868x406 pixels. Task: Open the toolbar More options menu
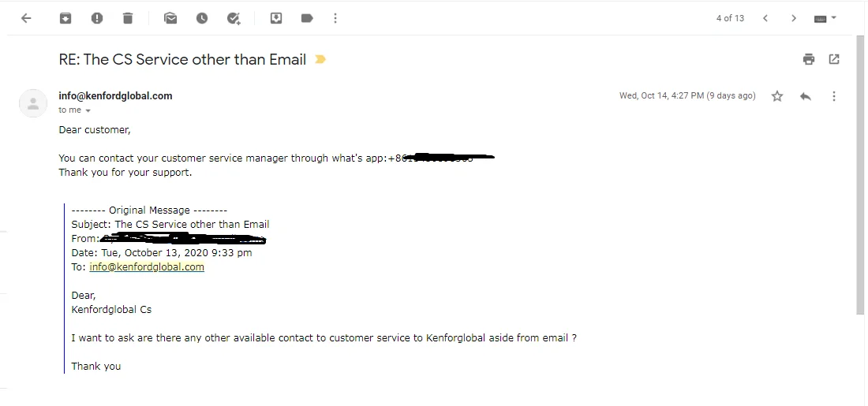coord(335,18)
